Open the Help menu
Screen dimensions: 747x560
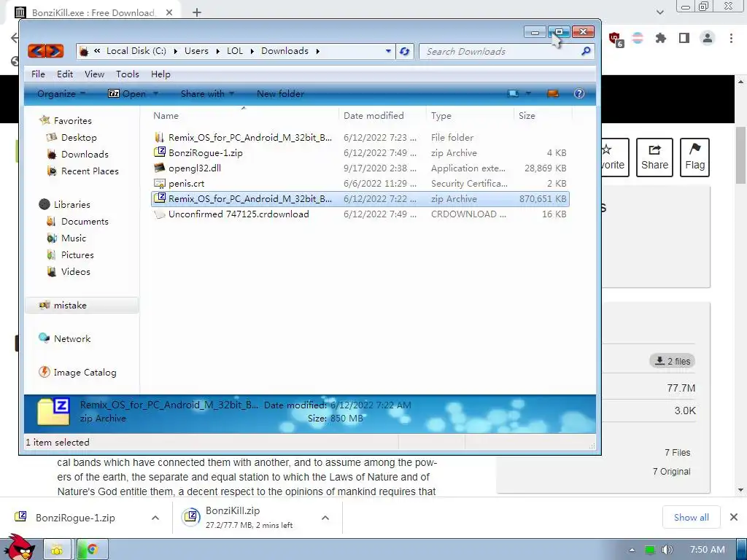(160, 74)
